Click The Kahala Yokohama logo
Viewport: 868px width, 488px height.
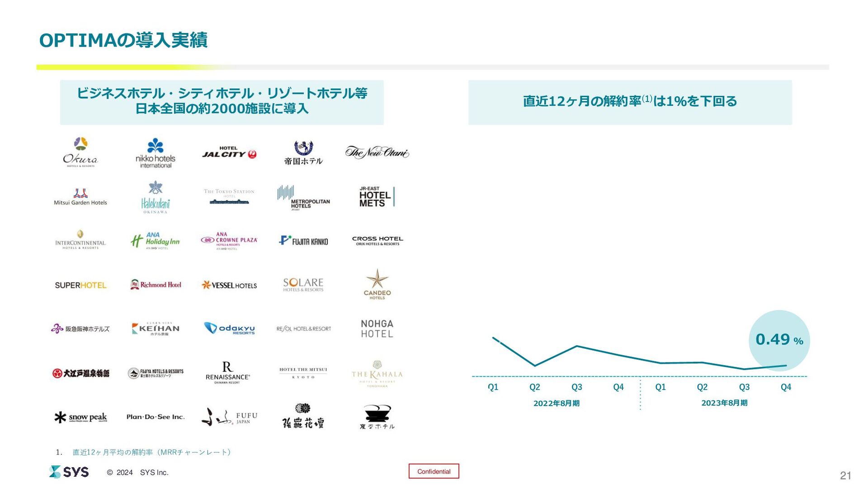coord(377,374)
